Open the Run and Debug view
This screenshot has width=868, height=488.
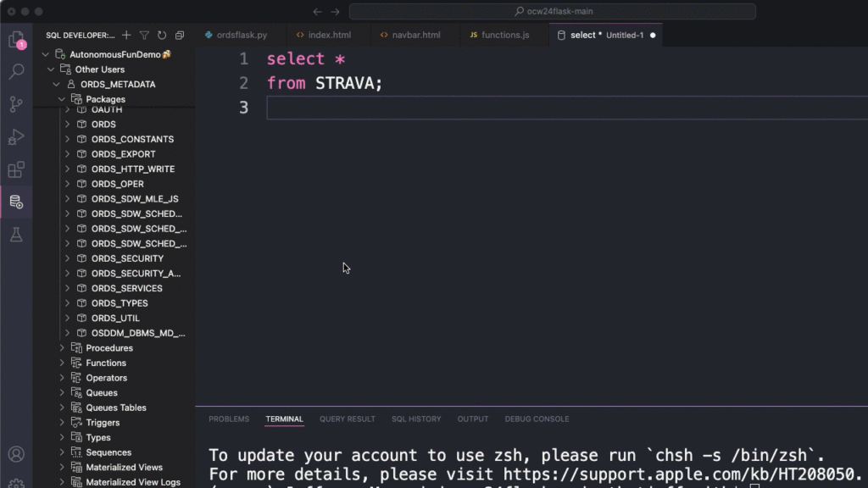(17, 137)
